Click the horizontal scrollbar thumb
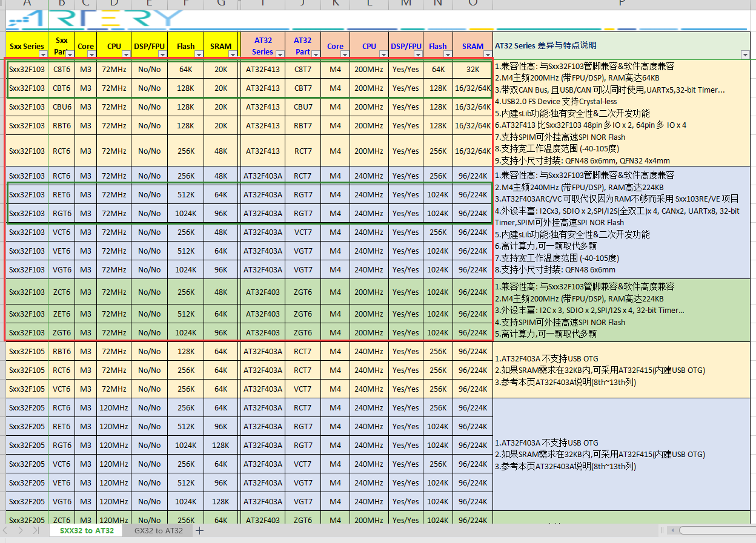This screenshot has height=543, width=756. pos(717,531)
